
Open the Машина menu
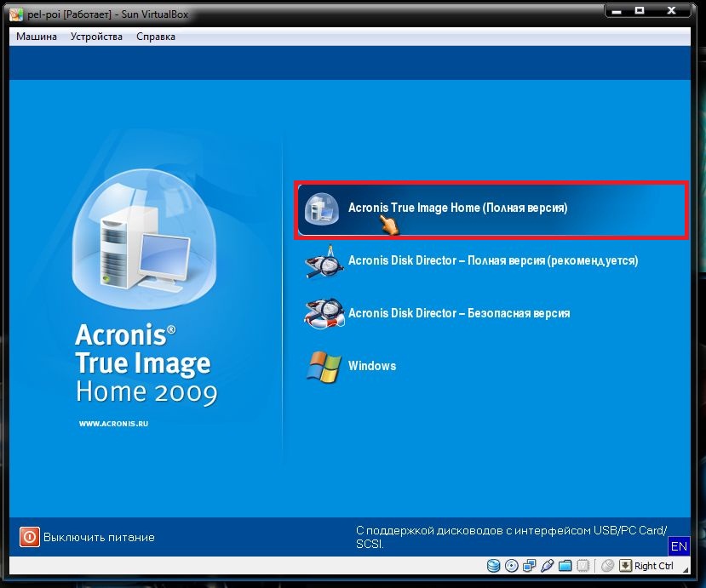coord(37,37)
